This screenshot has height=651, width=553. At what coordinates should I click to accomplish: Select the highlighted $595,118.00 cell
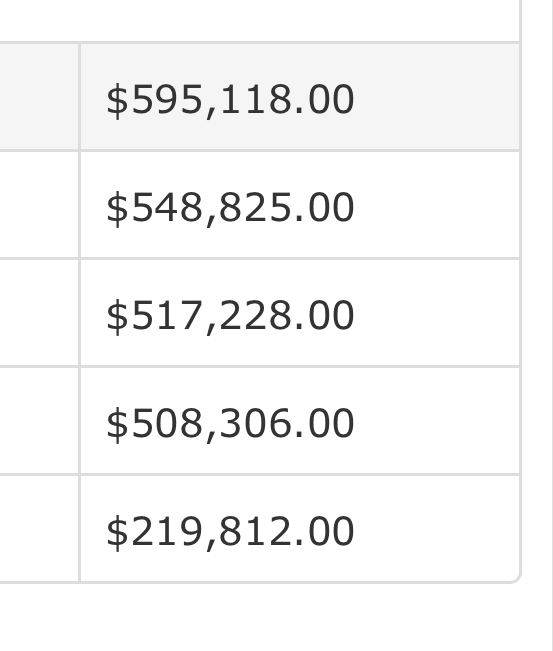[x=300, y=97]
